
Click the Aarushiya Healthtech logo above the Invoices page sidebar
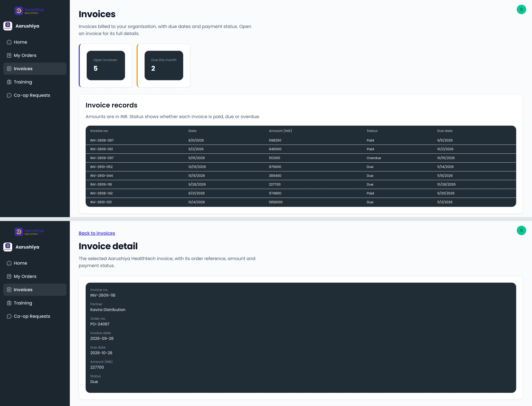29,11
